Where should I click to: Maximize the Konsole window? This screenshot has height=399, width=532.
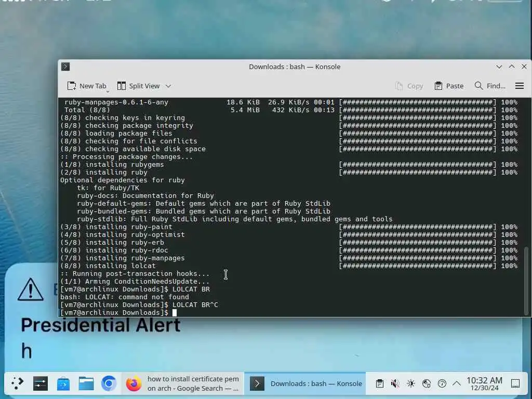coord(512,67)
